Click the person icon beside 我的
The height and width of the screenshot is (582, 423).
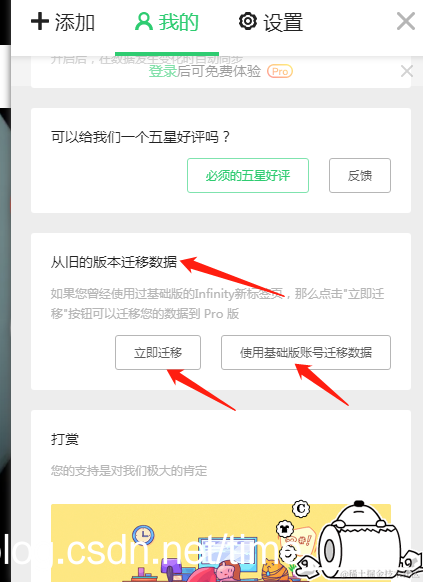tap(144, 22)
